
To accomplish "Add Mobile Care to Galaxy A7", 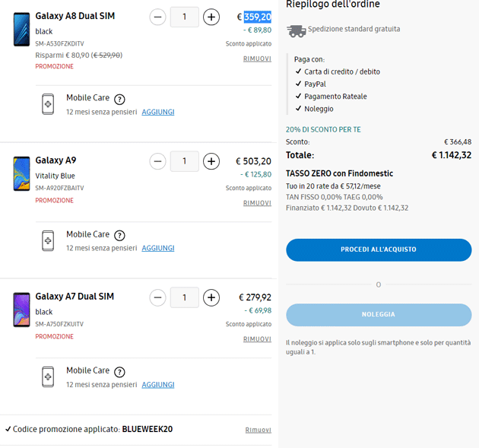I will coord(158,384).
